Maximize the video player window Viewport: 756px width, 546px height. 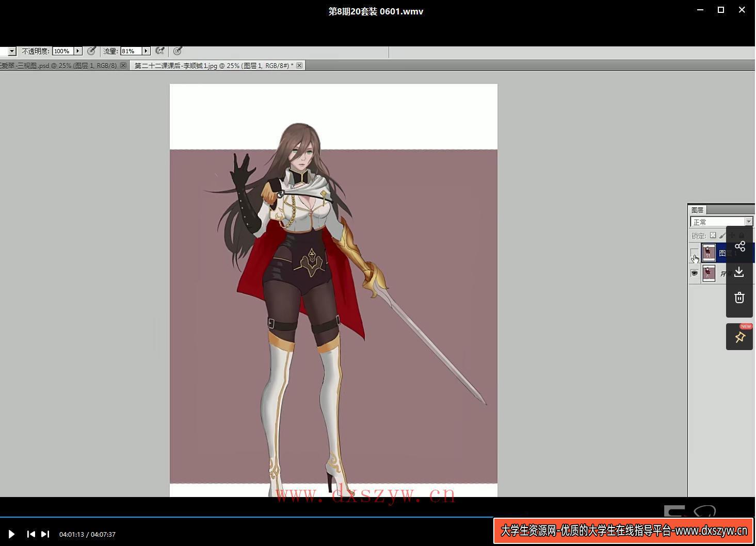(x=721, y=10)
